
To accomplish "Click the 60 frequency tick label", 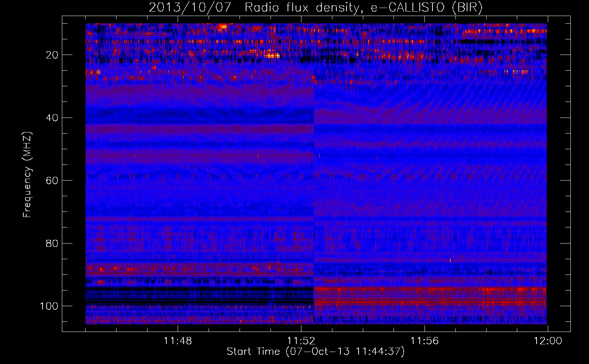I will [52, 181].
